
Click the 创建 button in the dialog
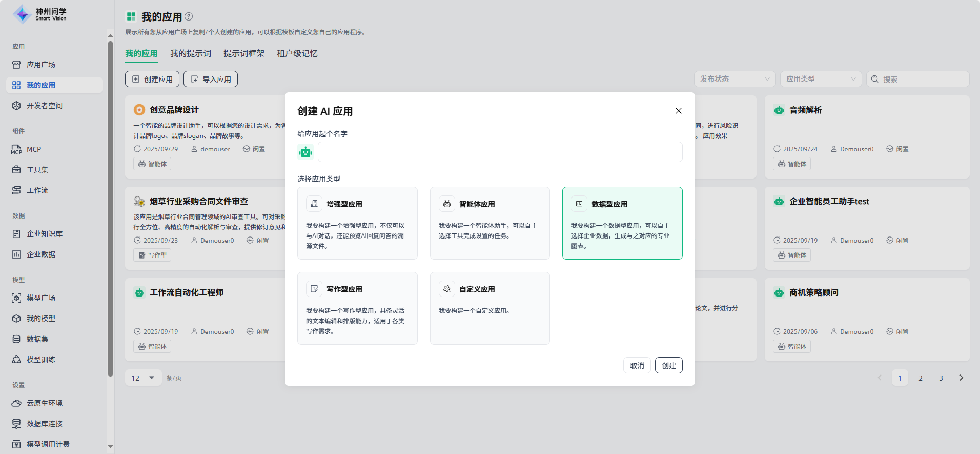(x=668, y=366)
